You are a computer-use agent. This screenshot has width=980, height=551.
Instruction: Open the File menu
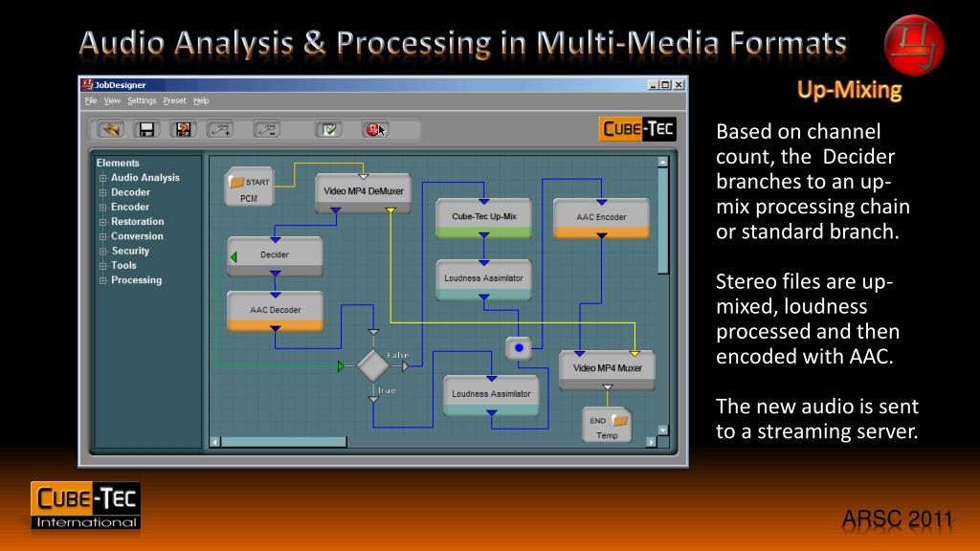pyautogui.click(x=91, y=100)
